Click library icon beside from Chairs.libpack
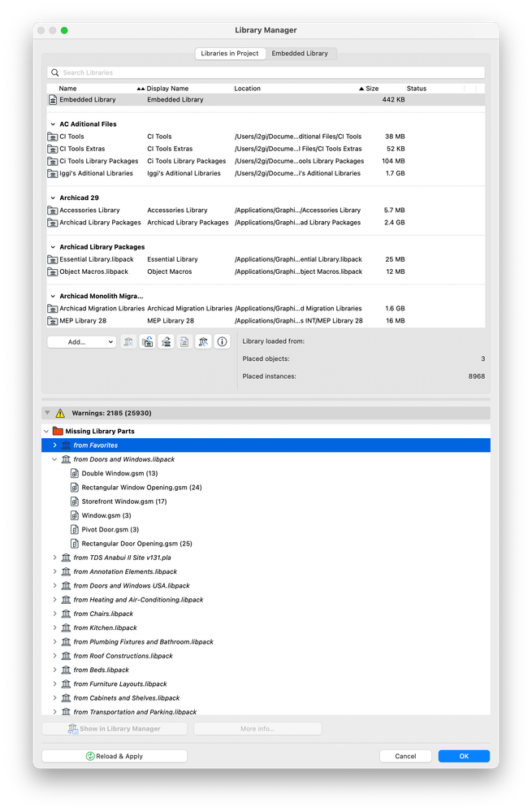Viewport: 532px width, 812px height. [x=66, y=614]
